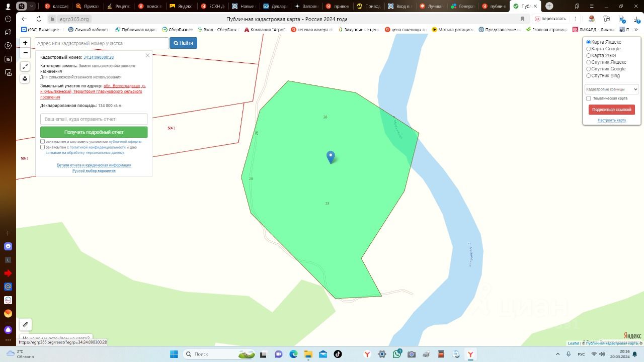The height and width of the screenshot is (362, 644).
Task: Open the Mail app from taskbar
Action: tap(323, 354)
